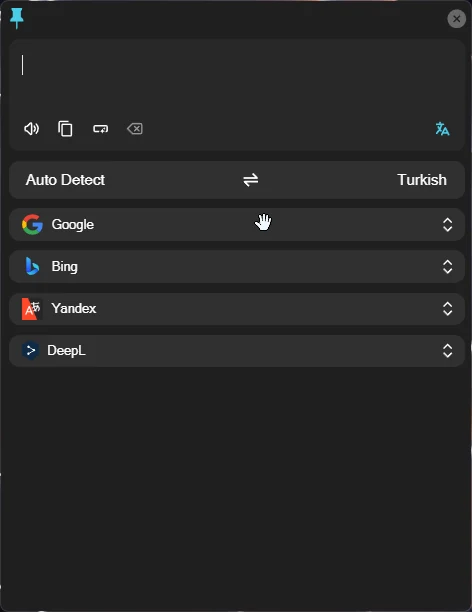Click the blue translate icon
Image resolution: width=472 pixels, height=612 pixels.
coord(442,129)
